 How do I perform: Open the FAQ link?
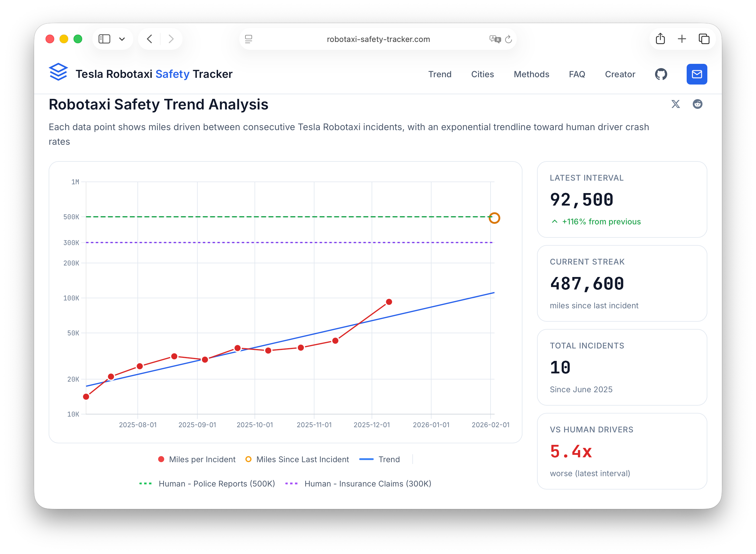577,74
